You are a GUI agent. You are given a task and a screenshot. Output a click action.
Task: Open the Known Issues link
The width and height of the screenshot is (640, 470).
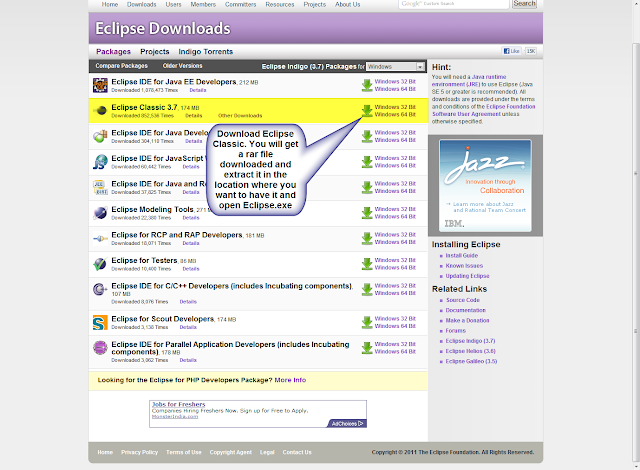pyautogui.click(x=464, y=266)
